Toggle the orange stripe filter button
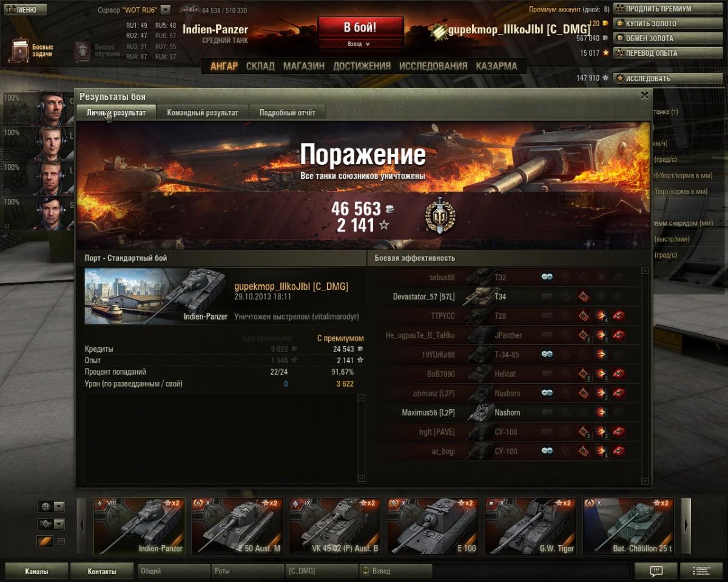This screenshot has height=582, width=728. point(45,541)
